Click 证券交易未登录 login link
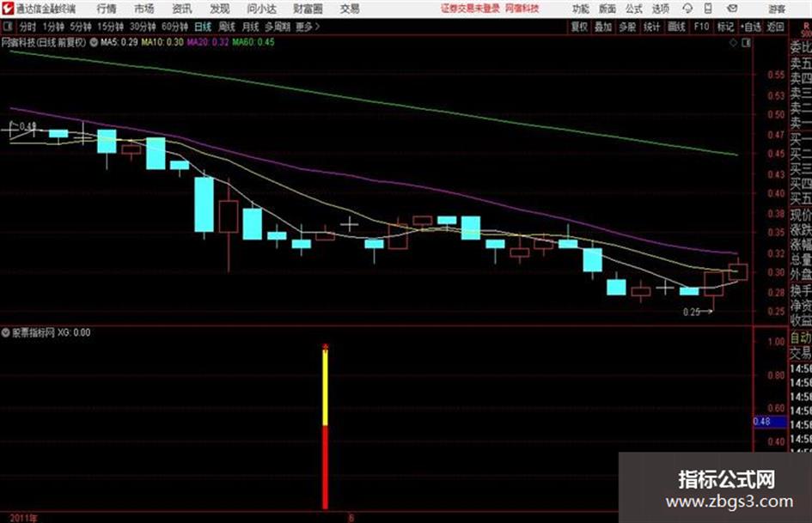Screen dimensions: 812x523 [470, 9]
